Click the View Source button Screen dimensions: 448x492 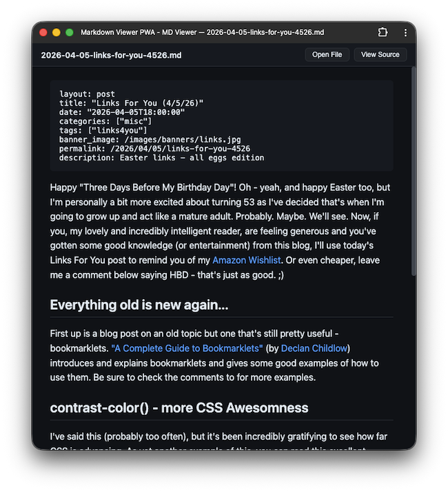[380, 54]
